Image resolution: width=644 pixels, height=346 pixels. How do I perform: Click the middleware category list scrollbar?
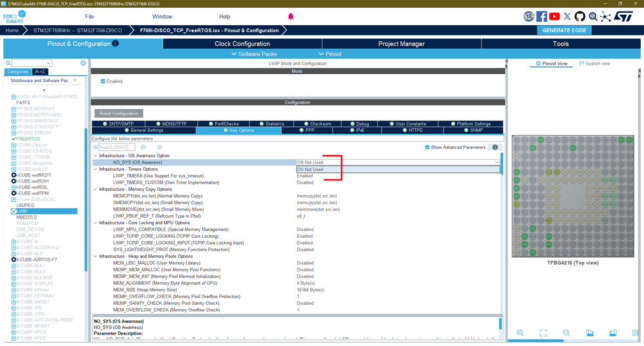click(x=86, y=200)
